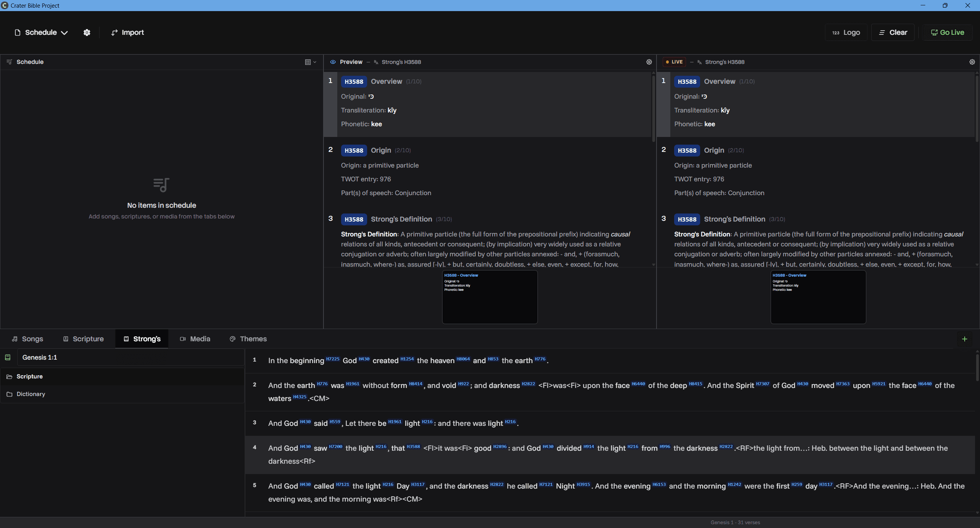Click the Preview output thumbnail
The width and height of the screenshot is (980, 528).
[x=490, y=297]
